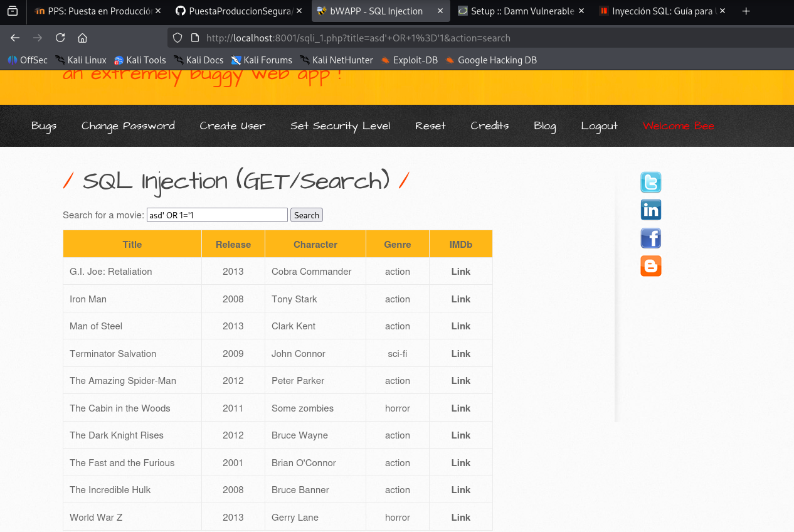Reload the page with the refresh icon
794x532 pixels.
60,38
